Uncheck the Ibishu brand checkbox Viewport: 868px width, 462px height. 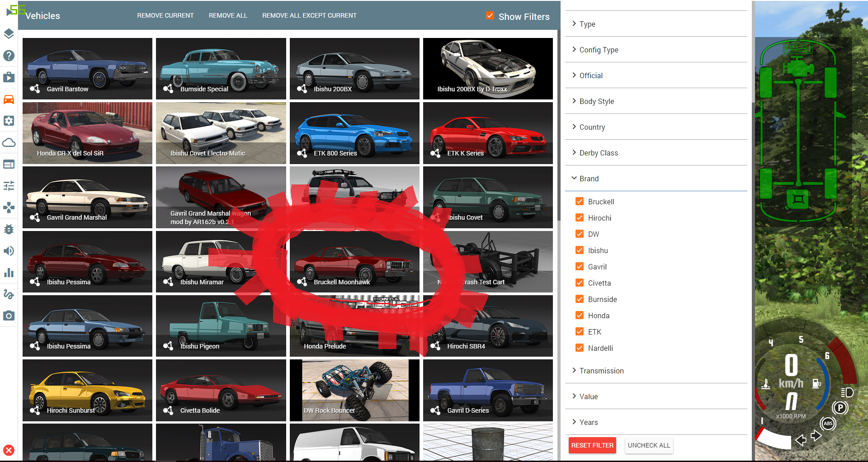[580, 250]
